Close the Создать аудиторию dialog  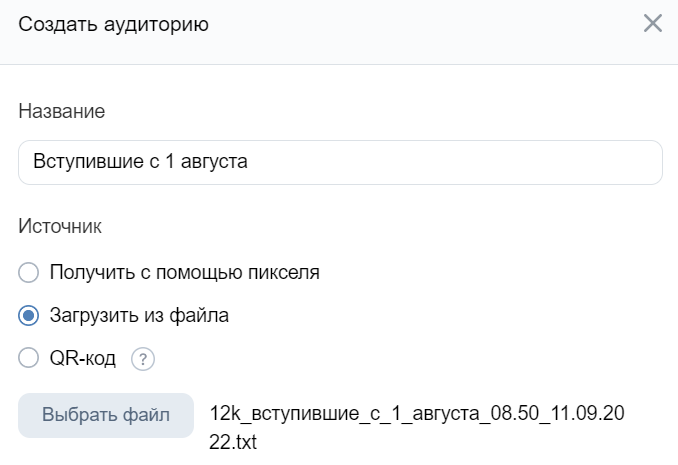[652, 23]
